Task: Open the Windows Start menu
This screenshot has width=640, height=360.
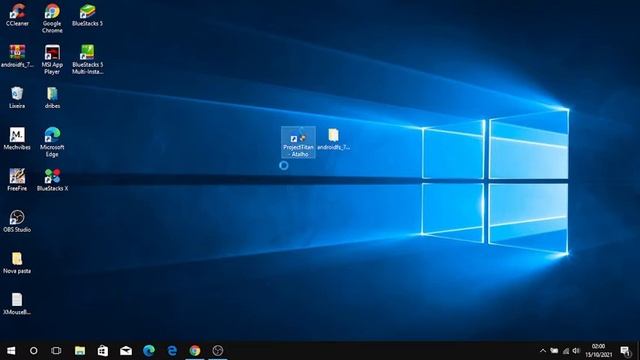Action: pos(11,351)
